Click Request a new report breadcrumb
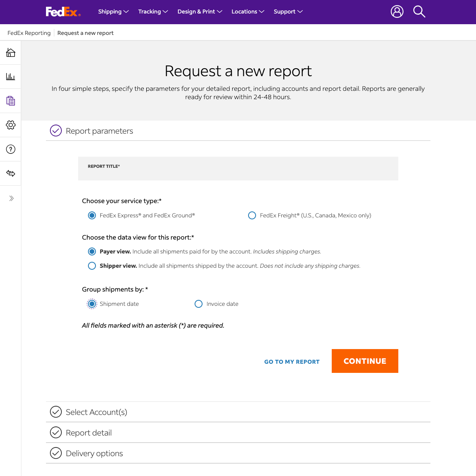Image resolution: width=476 pixels, height=476 pixels. tap(85, 33)
